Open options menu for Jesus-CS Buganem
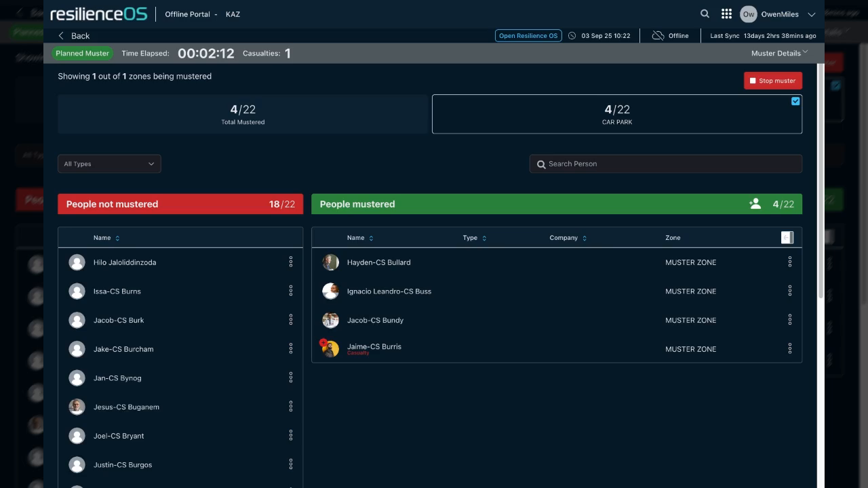This screenshot has width=868, height=488. (x=291, y=407)
